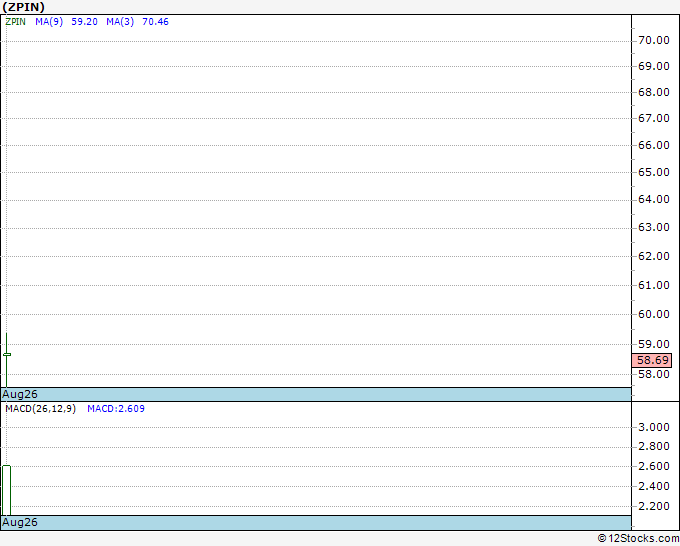Click the MACD:2.609 value
This screenshot has width=680, height=546.
(116, 409)
